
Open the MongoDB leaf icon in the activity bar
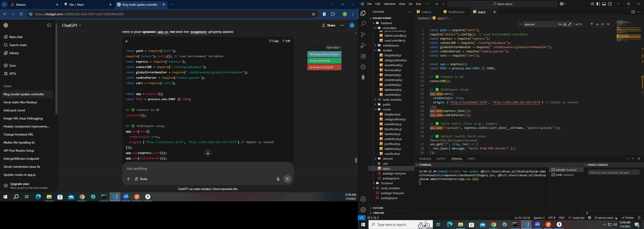(x=363, y=78)
